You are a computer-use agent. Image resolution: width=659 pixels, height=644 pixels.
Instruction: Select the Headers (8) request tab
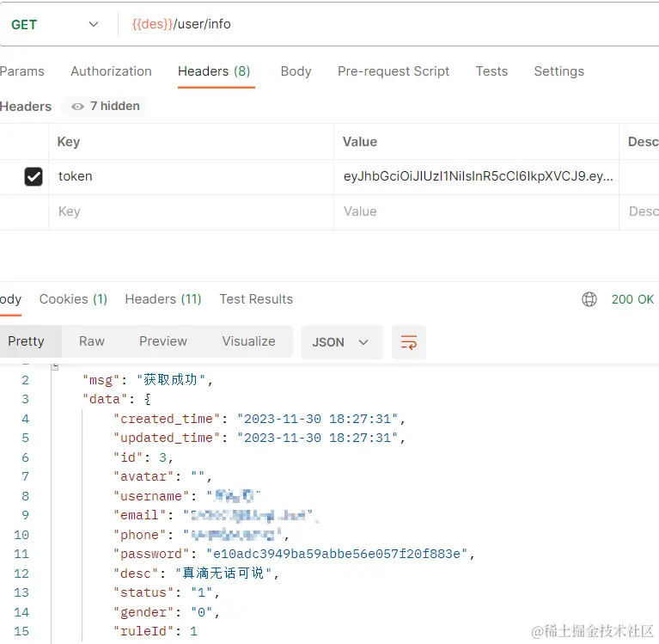coord(214,71)
